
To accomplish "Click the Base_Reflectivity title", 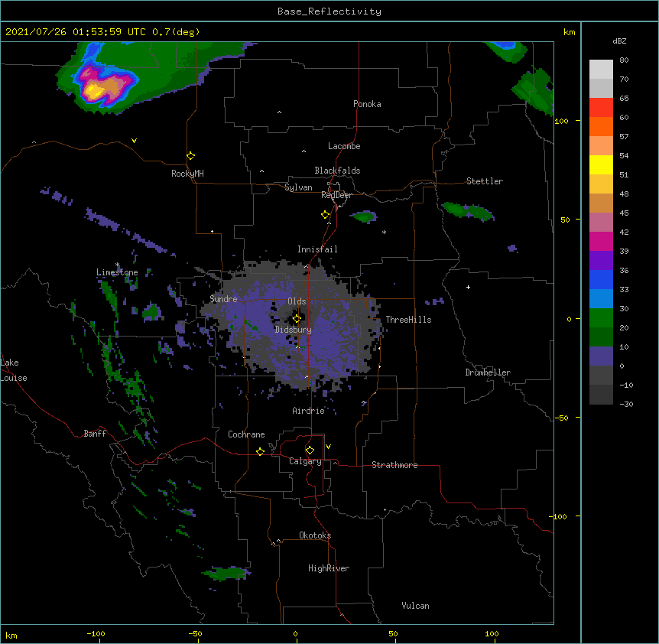I will [x=329, y=11].
